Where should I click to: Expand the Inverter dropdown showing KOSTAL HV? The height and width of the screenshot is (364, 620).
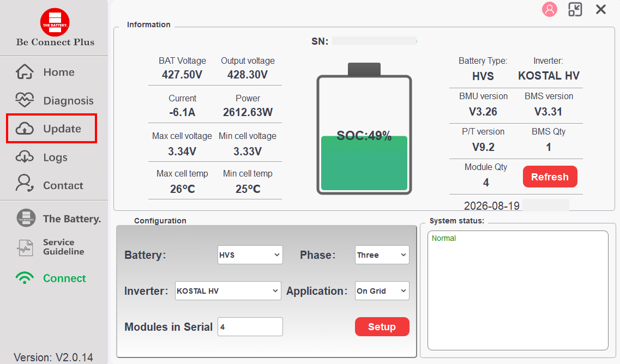click(228, 291)
